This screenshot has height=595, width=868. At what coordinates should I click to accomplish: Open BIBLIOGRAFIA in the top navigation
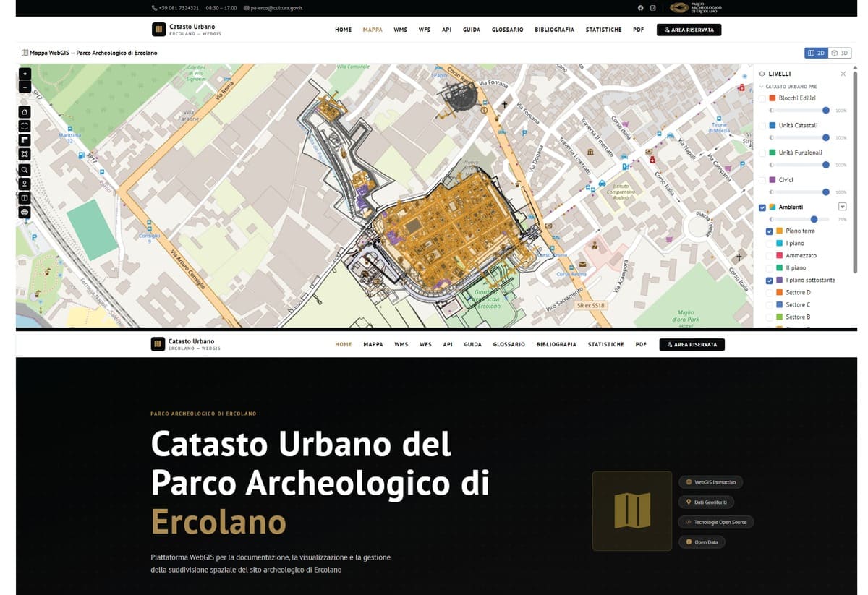coord(555,30)
